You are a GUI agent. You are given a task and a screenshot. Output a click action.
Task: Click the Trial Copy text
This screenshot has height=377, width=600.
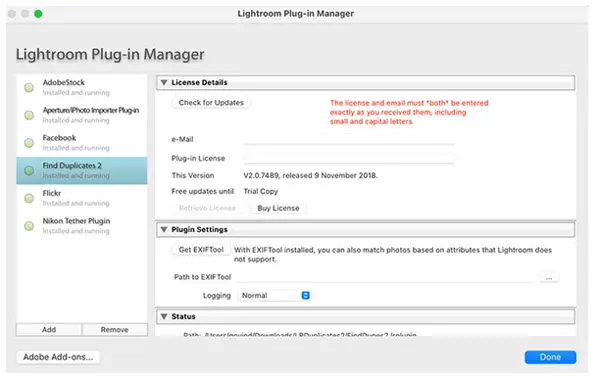[x=261, y=191]
